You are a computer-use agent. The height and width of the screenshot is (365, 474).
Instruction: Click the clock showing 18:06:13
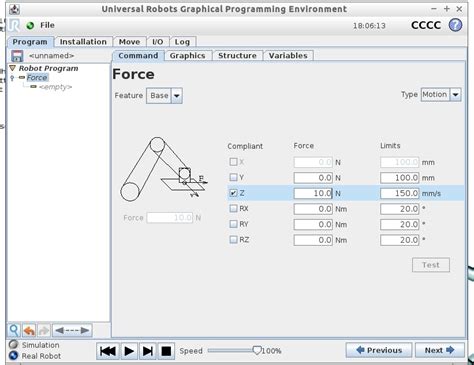coord(369,26)
